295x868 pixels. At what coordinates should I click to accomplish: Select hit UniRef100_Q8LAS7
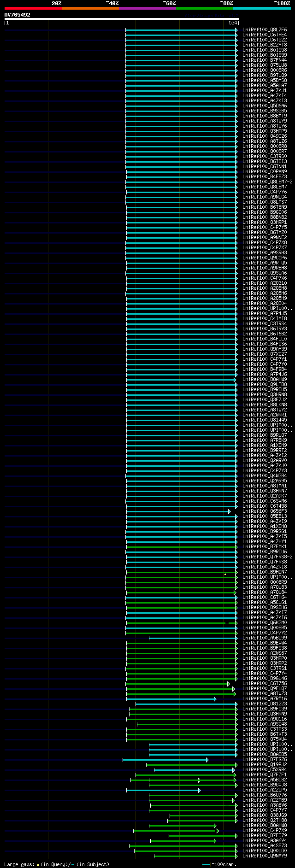pos(265,202)
